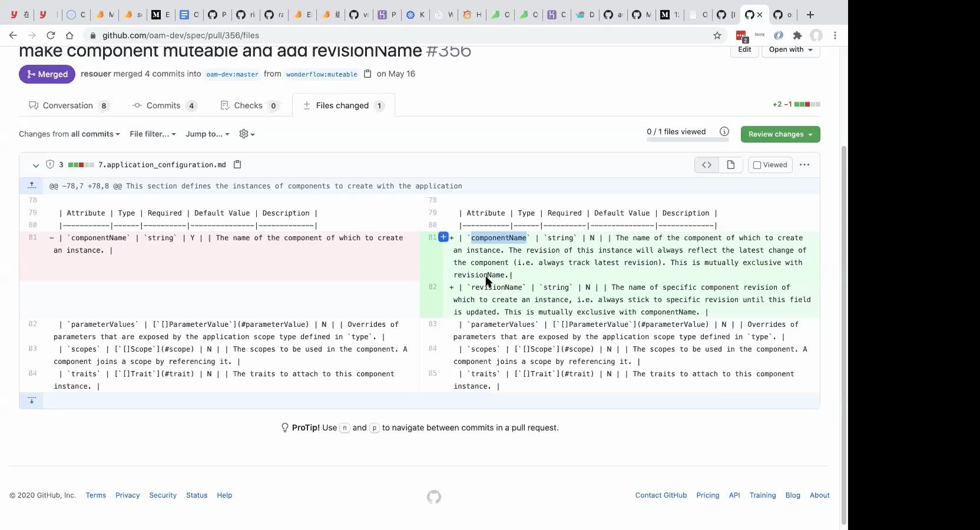Bookmark this page with the star icon
This screenshot has height=530, width=980.
717,35
